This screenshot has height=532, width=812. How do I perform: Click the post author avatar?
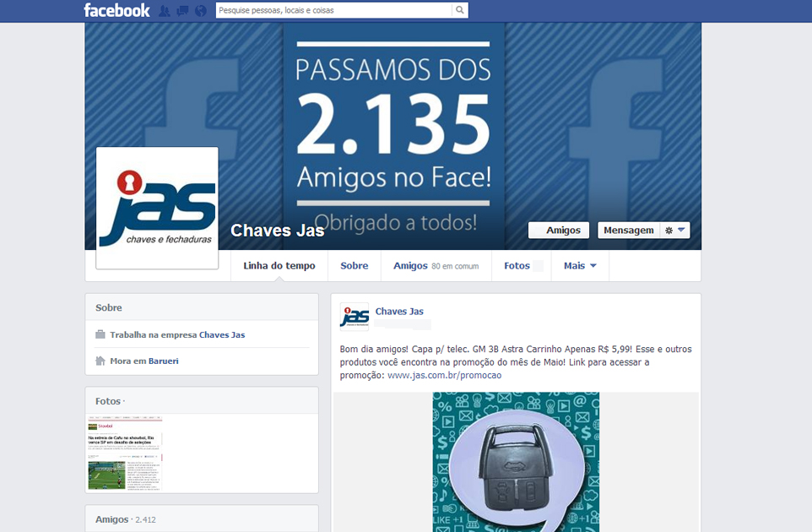355,317
